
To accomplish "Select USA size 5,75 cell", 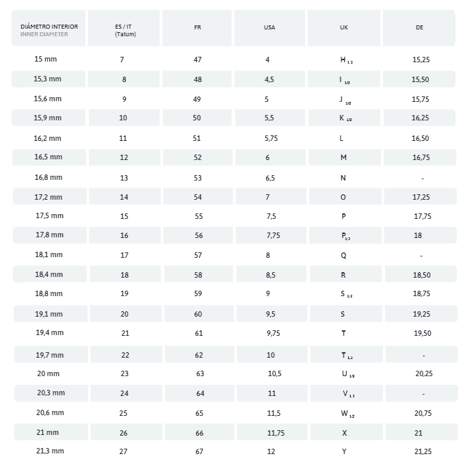I will (271, 138).
